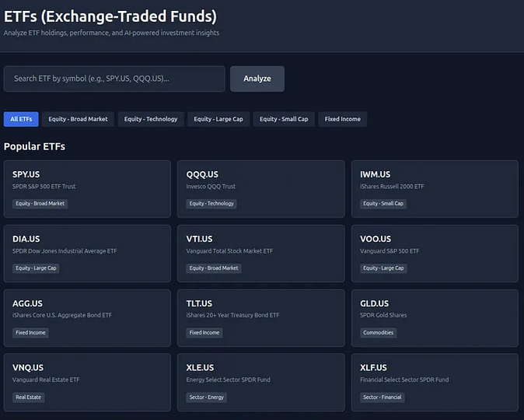The height and width of the screenshot is (420, 524).
Task: Click the Sector - Financial tag on XLF.US
Action: pyautogui.click(x=382, y=397)
